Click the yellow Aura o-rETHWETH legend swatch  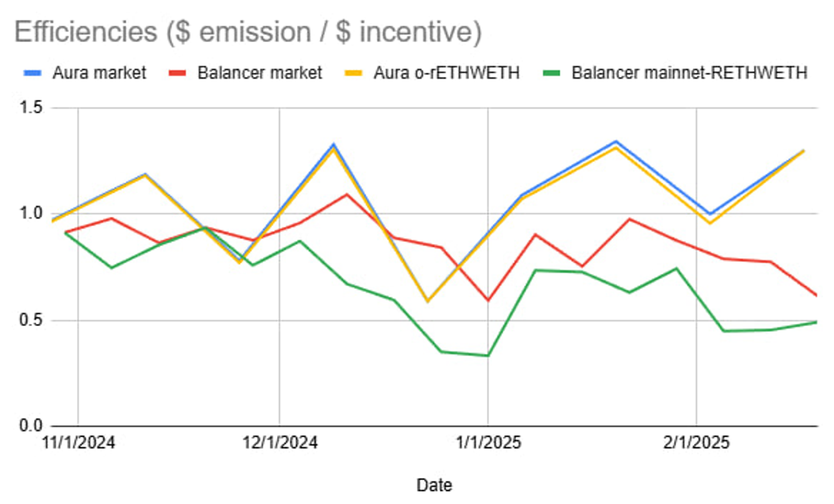click(x=353, y=73)
